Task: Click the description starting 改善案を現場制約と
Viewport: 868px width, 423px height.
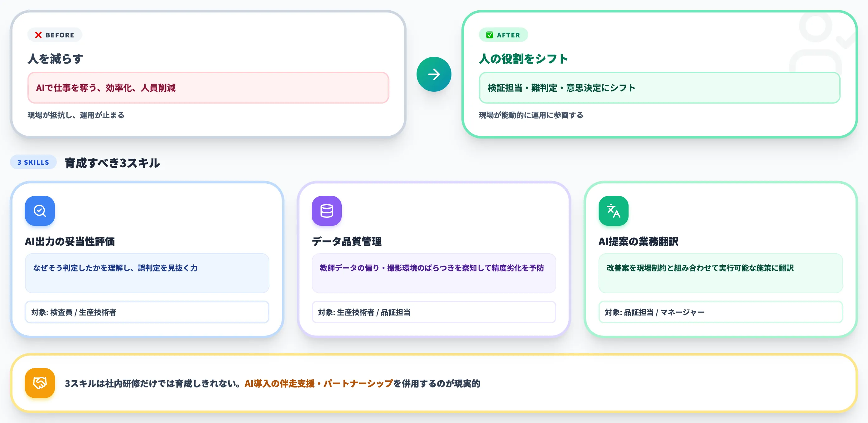Action: click(700, 268)
